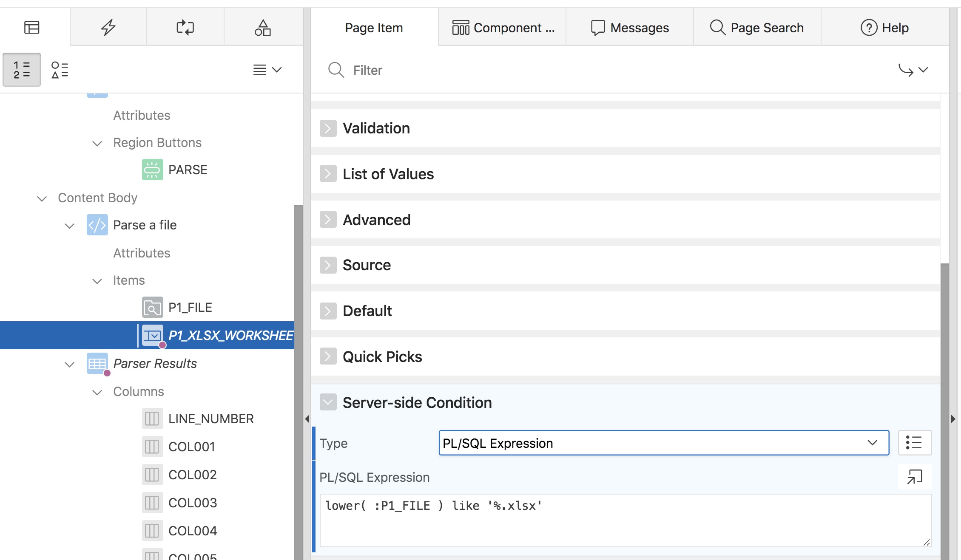Click the Type list of values icon
This screenshot has height=560, width=961.
coord(914,443)
